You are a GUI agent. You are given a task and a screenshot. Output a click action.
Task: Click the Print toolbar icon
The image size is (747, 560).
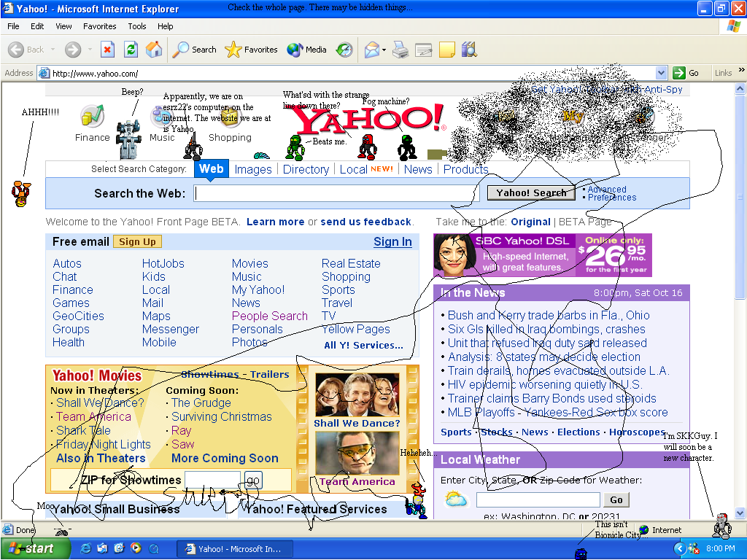pos(400,50)
